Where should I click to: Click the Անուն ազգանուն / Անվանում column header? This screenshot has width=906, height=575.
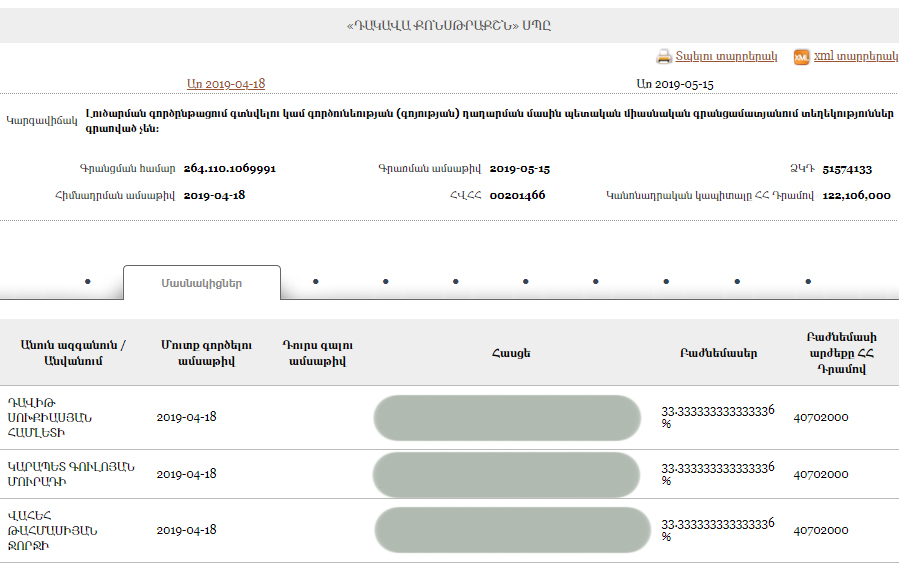[73, 353]
